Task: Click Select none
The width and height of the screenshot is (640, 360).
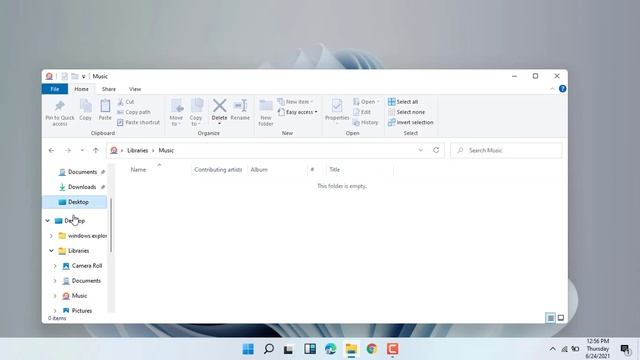Action: [407, 112]
